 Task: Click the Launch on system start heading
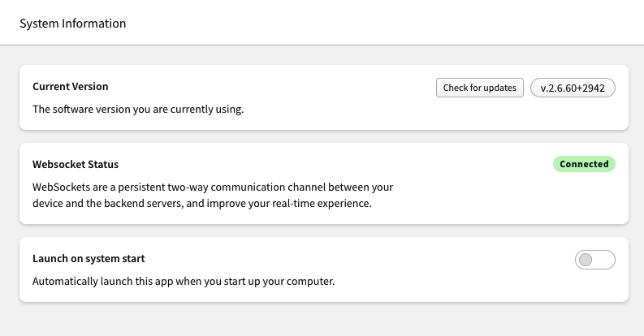[x=89, y=259]
